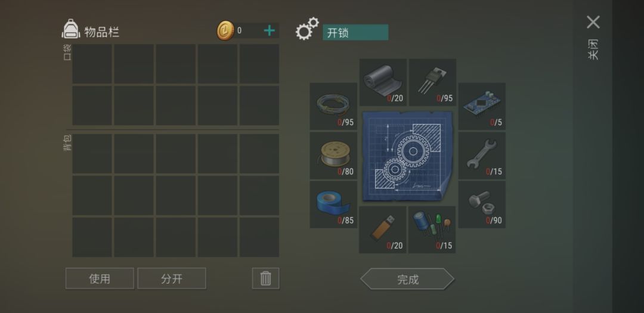The width and height of the screenshot is (644, 313).
Task: Select the transistor ingredient 0/95
Action: click(x=432, y=82)
